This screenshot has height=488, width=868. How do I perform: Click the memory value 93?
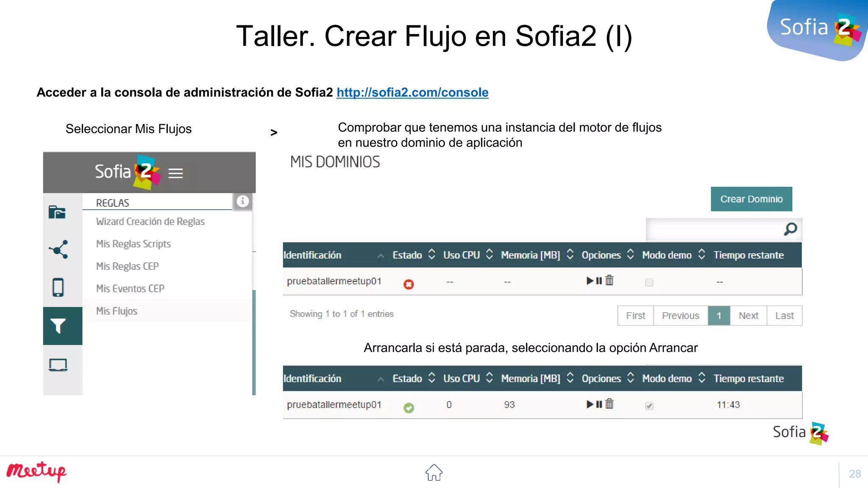pos(509,405)
